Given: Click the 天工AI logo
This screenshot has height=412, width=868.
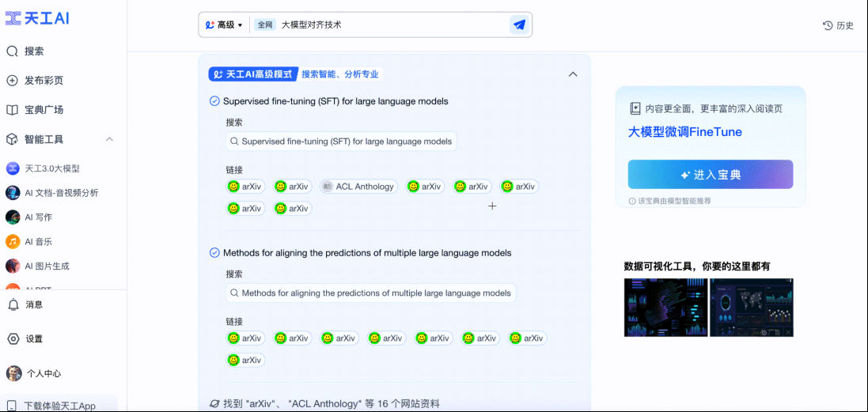Looking at the screenshot, I should coord(37,18).
